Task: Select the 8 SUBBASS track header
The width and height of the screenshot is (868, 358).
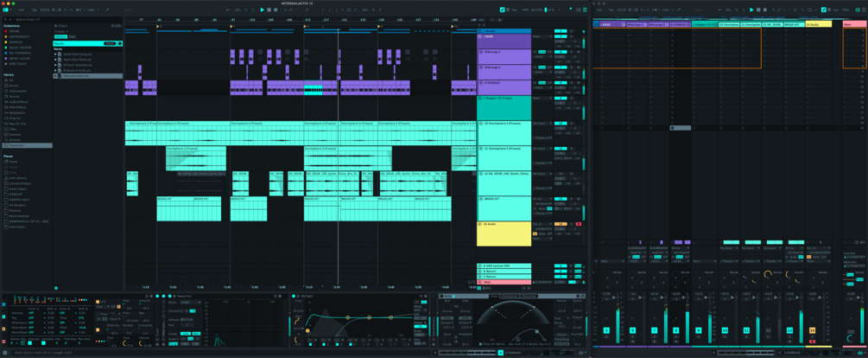Action: pos(504,87)
